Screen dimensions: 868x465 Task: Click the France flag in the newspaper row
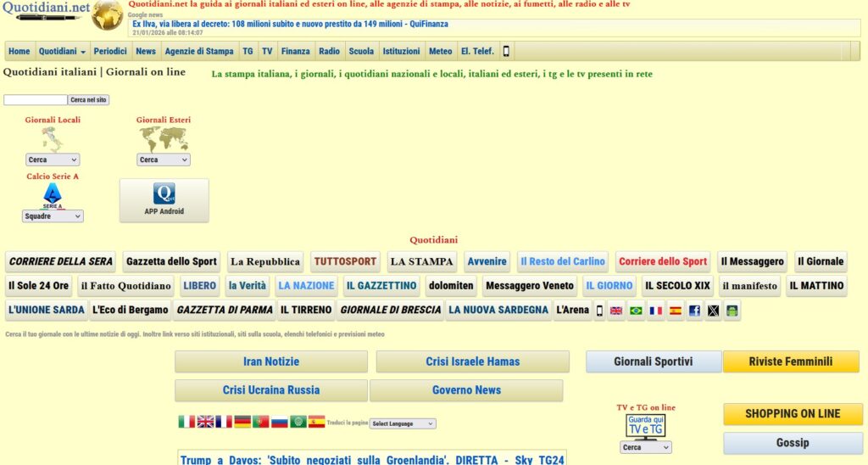coord(656,311)
